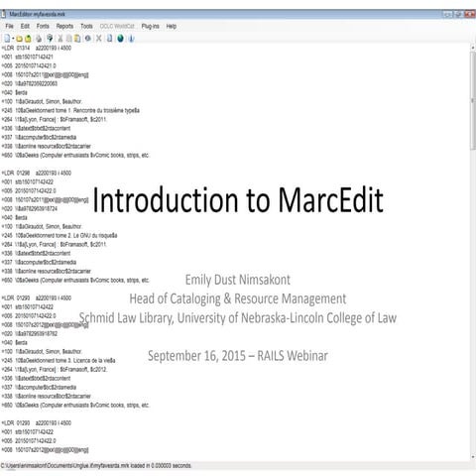Expand the dropdown arrow beside the New icon

[13, 39]
